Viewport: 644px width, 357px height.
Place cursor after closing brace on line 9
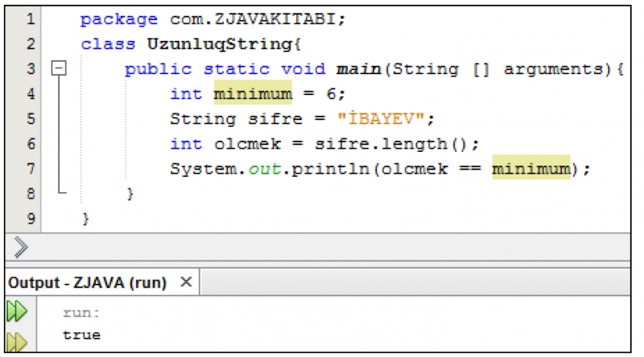pos(90,219)
